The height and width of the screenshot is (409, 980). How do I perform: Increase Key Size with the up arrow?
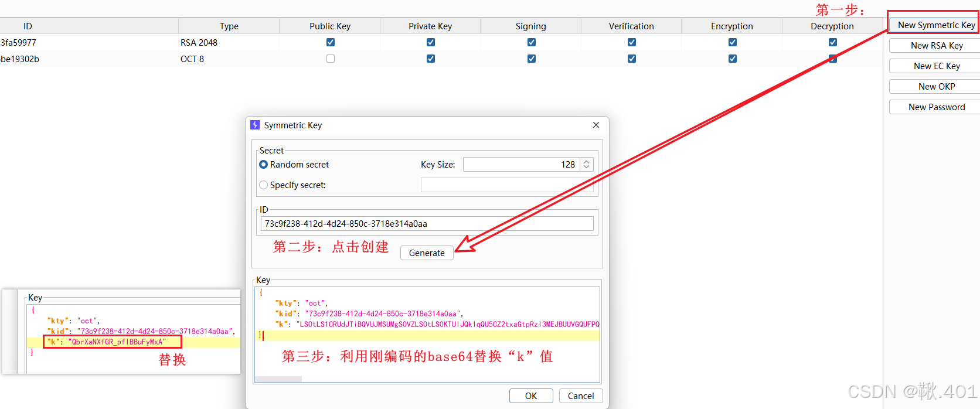point(586,162)
